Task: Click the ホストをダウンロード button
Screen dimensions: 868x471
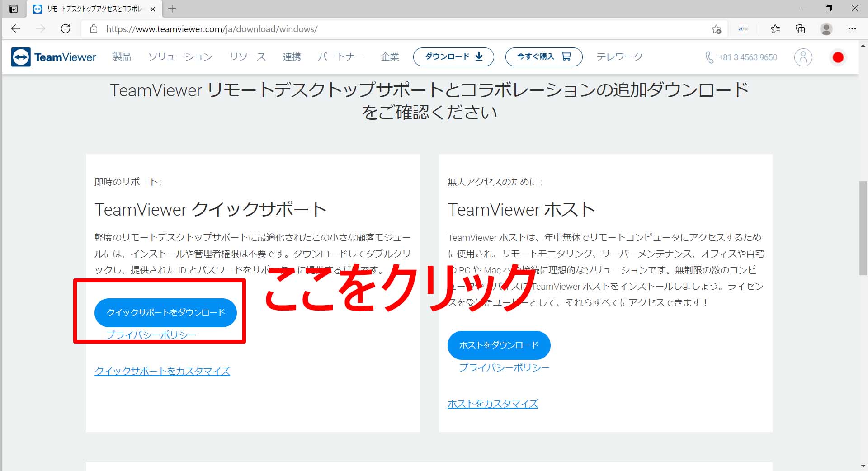Action: 499,345
